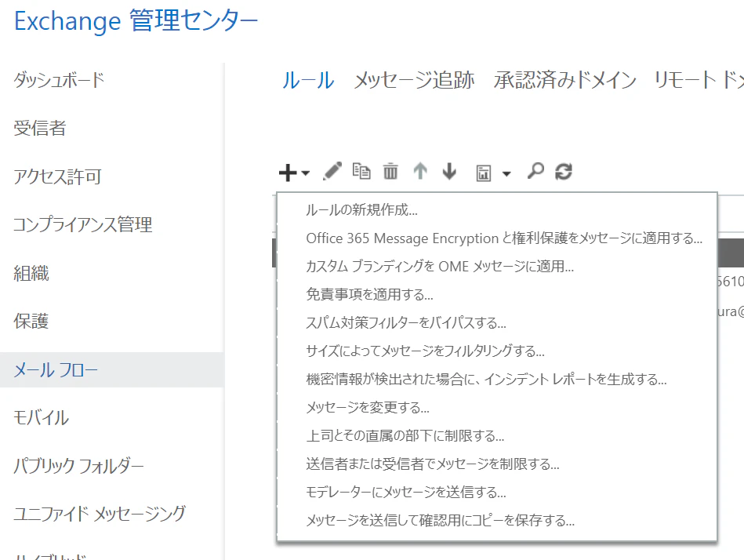The height and width of the screenshot is (560, 744).
Task: Select ルールの新規作成... menu entry
Action: (361, 209)
